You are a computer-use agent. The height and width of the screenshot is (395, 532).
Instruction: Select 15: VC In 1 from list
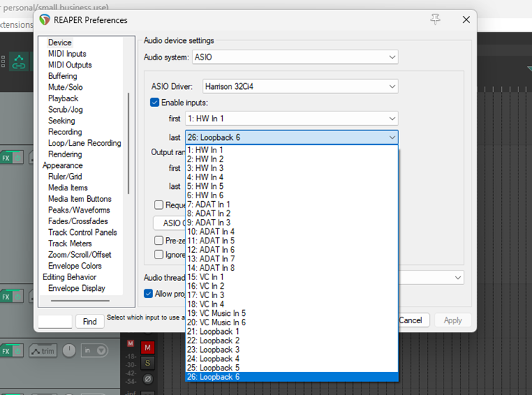coord(292,277)
